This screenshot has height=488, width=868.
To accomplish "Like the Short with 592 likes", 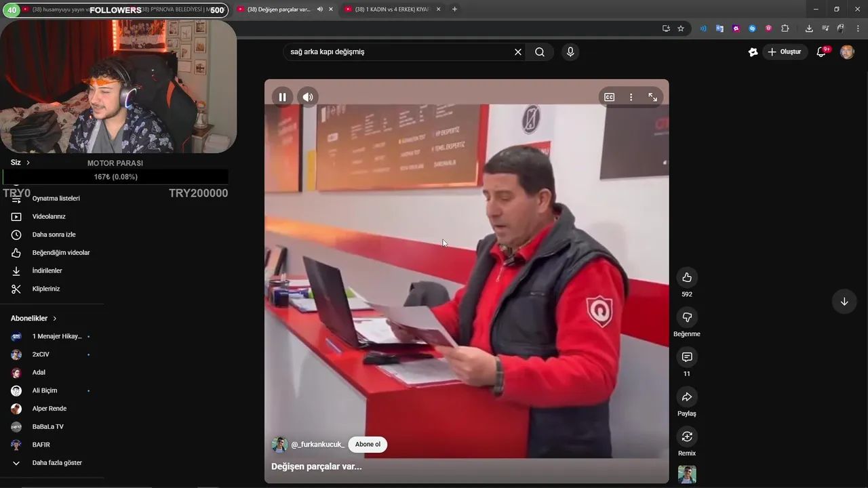I will point(687,277).
